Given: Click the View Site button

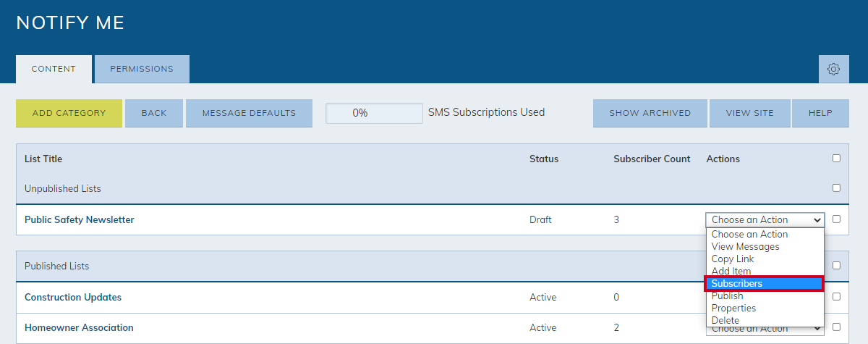Looking at the screenshot, I should (750, 113).
